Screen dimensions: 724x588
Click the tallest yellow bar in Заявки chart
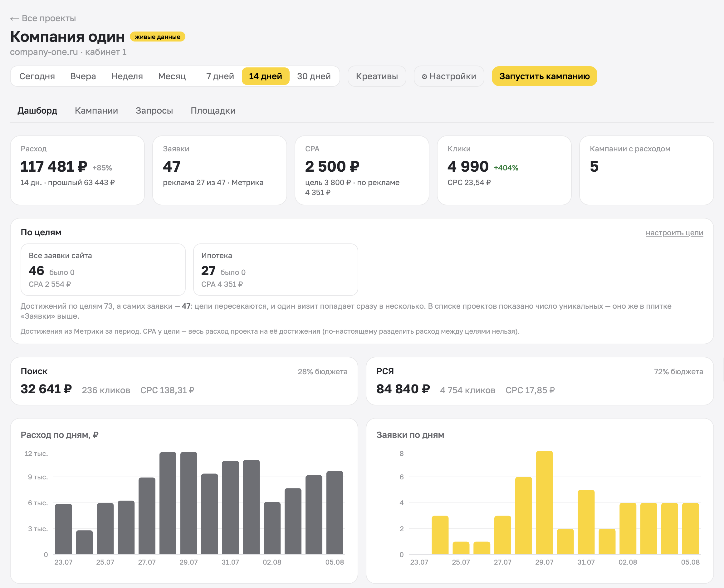click(x=544, y=503)
